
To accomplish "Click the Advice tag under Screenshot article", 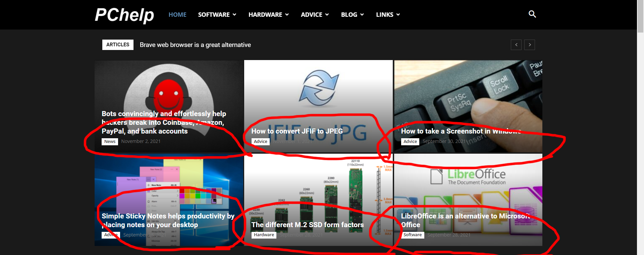I will 410,142.
